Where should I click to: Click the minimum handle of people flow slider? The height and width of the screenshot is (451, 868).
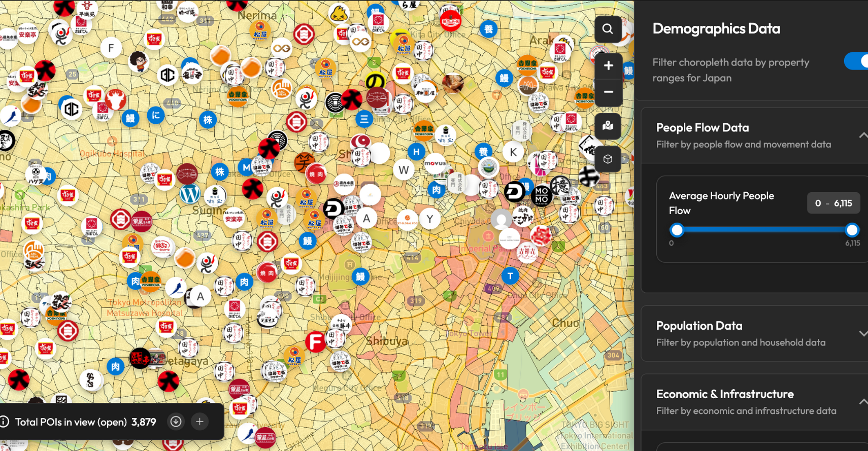[x=677, y=230]
